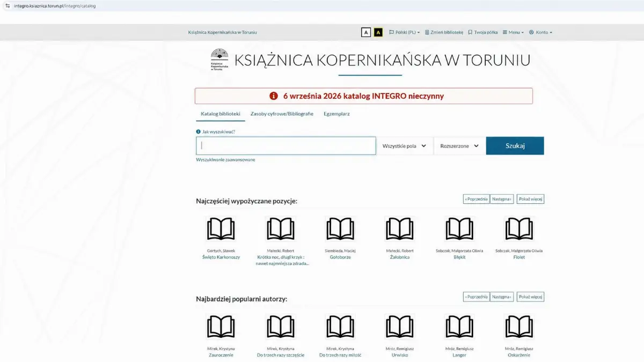This screenshot has width=644, height=362.
Task: Open the Fiolet title link
Action: point(519,257)
